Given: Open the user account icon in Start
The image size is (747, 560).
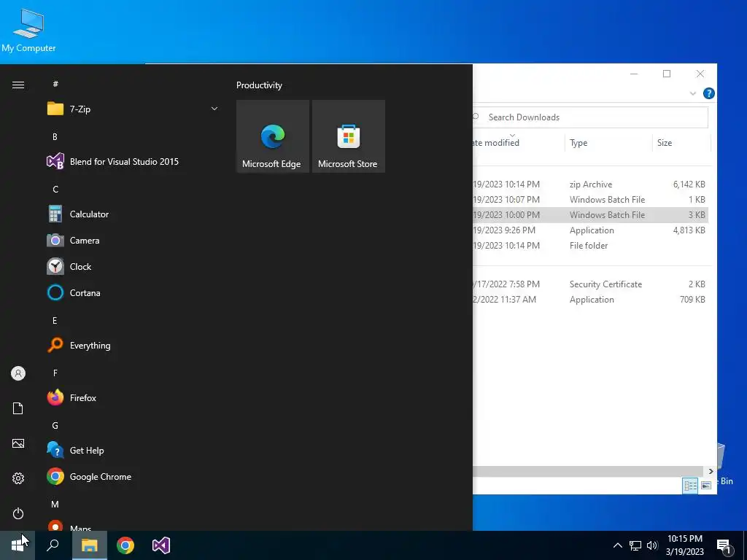Looking at the screenshot, I should (x=18, y=373).
